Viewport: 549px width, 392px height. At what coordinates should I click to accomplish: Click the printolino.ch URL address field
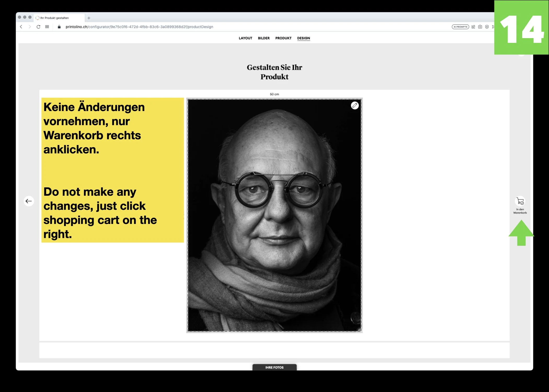(139, 27)
